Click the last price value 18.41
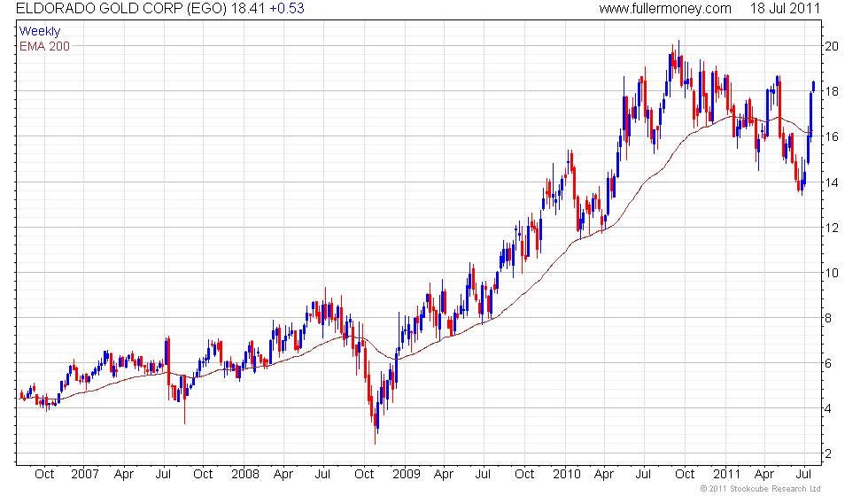This screenshot has width=868, height=496. (248, 8)
